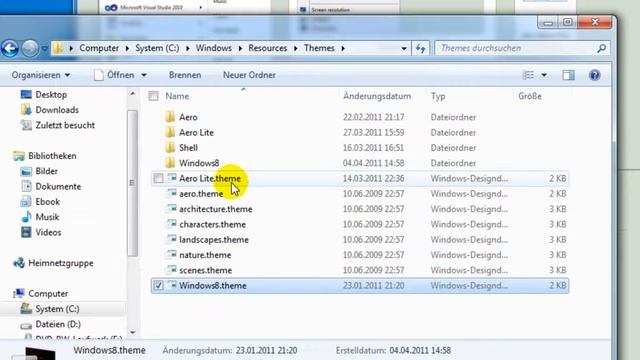The width and height of the screenshot is (640, 360).
Task: Navigate to the Resources breadcrumb
Action: click(x=267, y=48)
